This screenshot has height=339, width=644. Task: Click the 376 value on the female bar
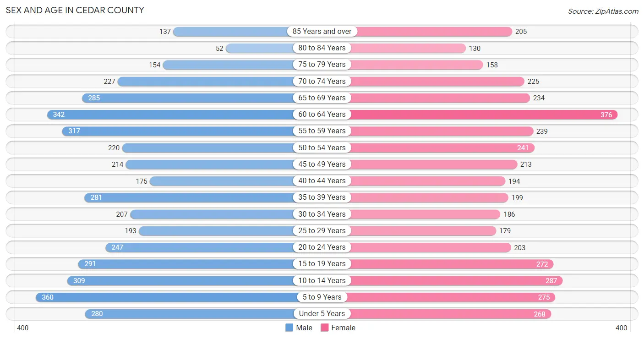pos(606,115)
